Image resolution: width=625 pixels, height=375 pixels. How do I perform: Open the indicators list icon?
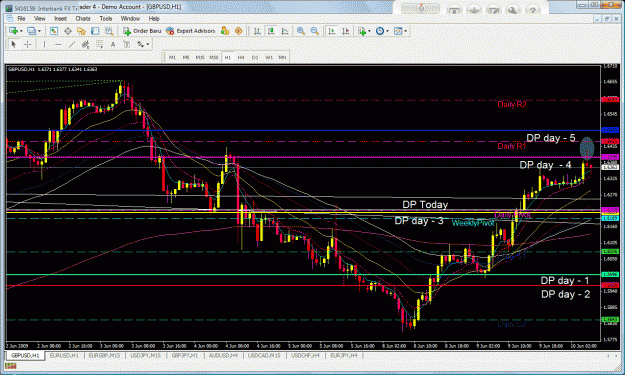(x=362, y=31)
